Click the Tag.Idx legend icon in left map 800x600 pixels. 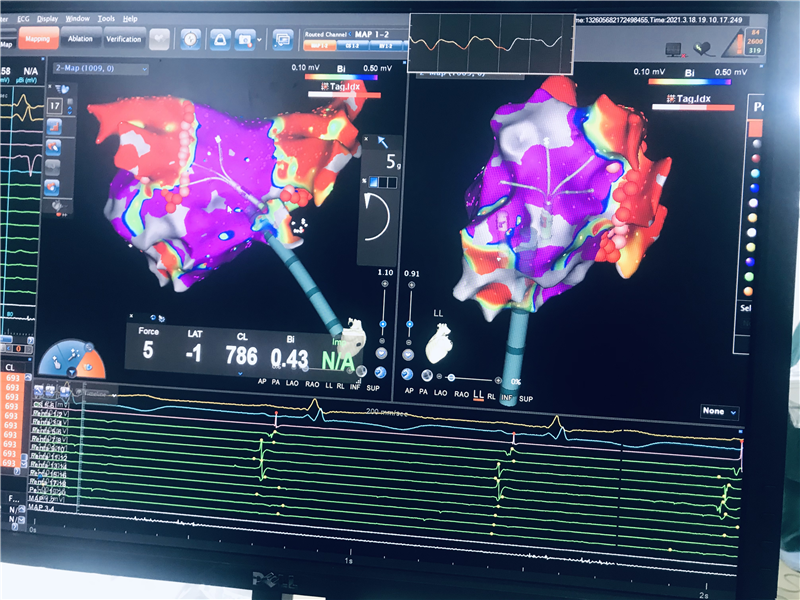tap(313, 88)
